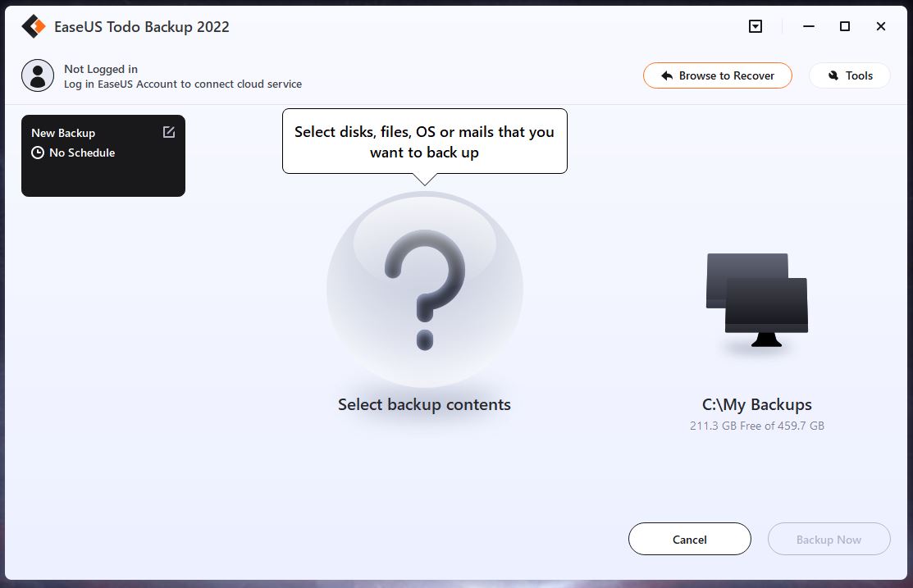
Task: Click the 'New Backup' task title
Action: click(x=63, y=133)
